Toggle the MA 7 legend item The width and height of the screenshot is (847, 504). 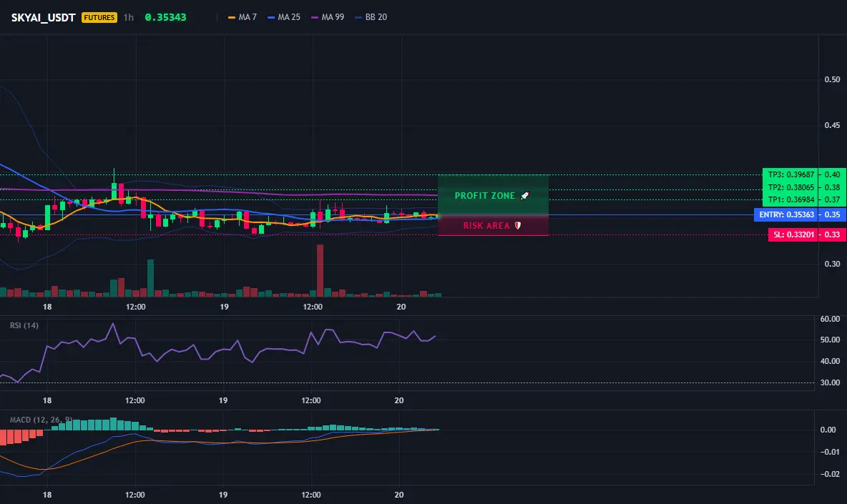[x=243, y=17]
